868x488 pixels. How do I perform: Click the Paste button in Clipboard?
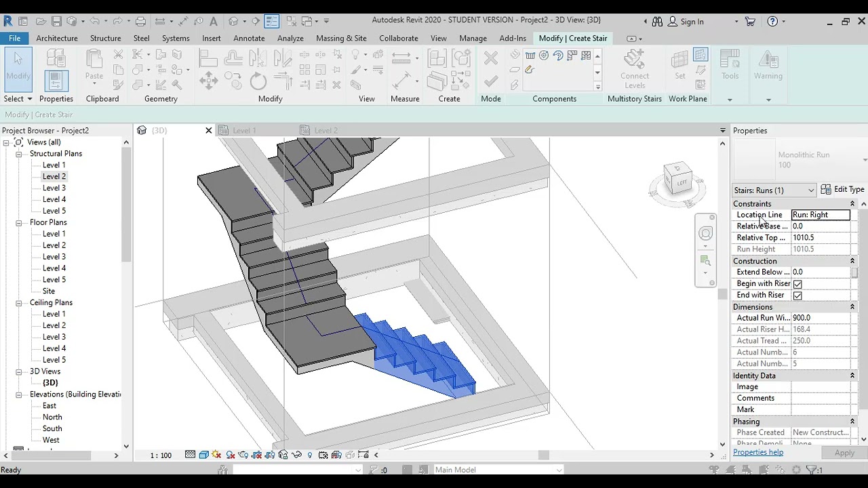(x=94, y=66)
